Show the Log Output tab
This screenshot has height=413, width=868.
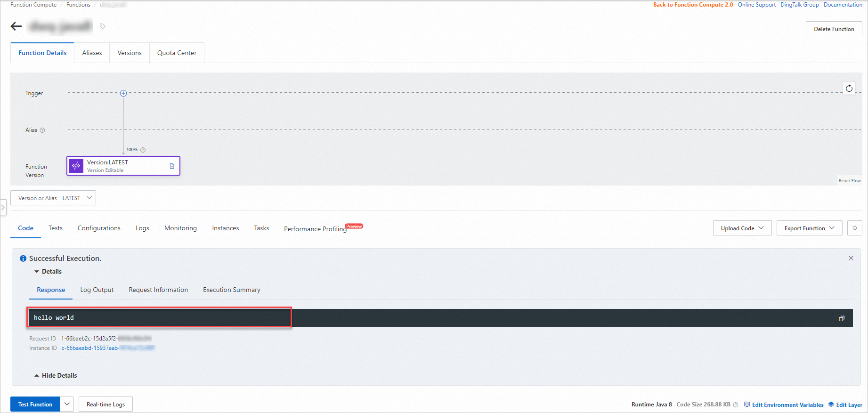97,290
